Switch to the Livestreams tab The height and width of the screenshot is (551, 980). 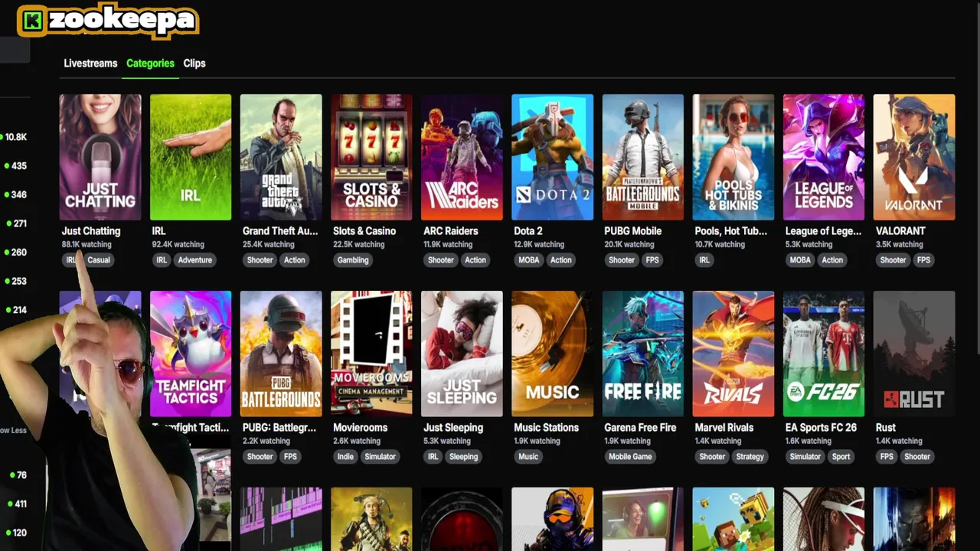pyautogui.click(x=90, y=64)
